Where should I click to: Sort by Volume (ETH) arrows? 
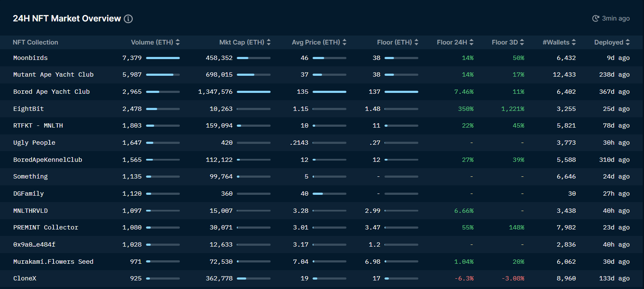(x=178, y=42)
